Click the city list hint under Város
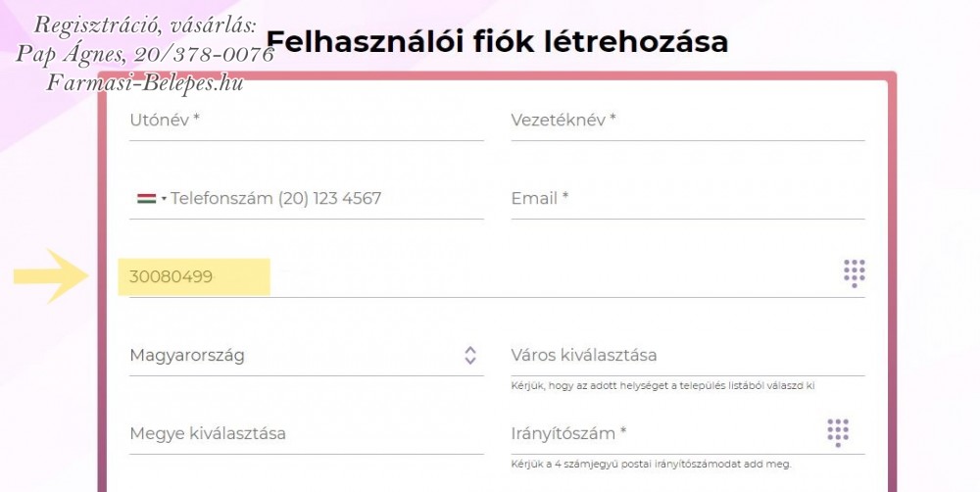Image resolution: width=980 pixels, height=492 pixels. coord(662,386)
